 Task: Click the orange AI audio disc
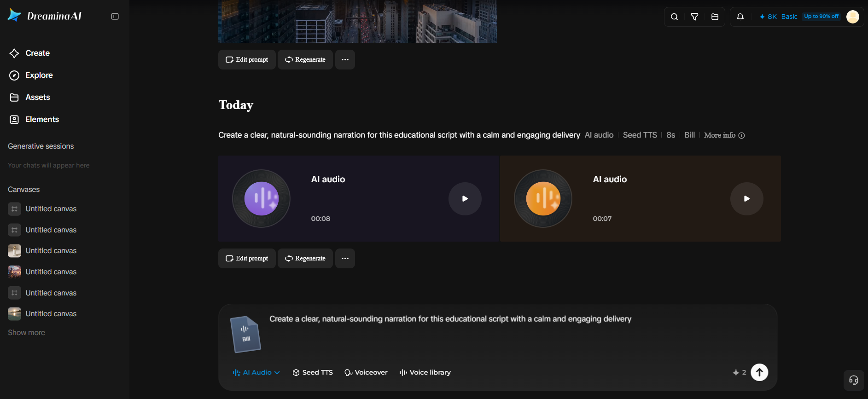[x=543, y=199]
